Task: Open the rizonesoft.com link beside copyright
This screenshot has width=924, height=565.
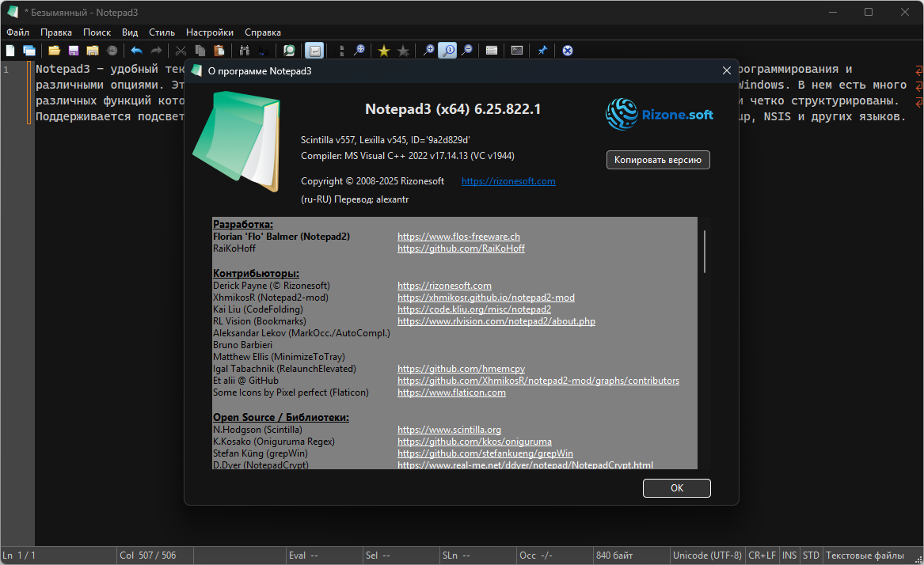Action: [x=508, y=181]
